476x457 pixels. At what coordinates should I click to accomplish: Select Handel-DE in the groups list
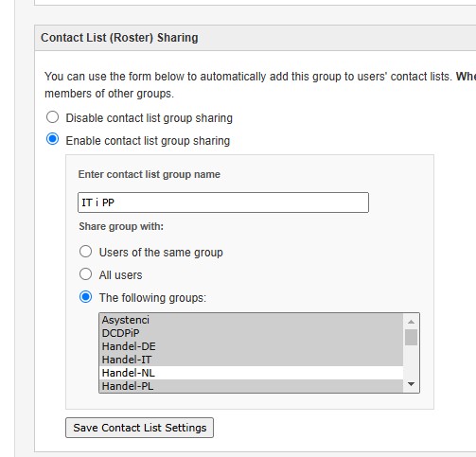tap(251, 346)
